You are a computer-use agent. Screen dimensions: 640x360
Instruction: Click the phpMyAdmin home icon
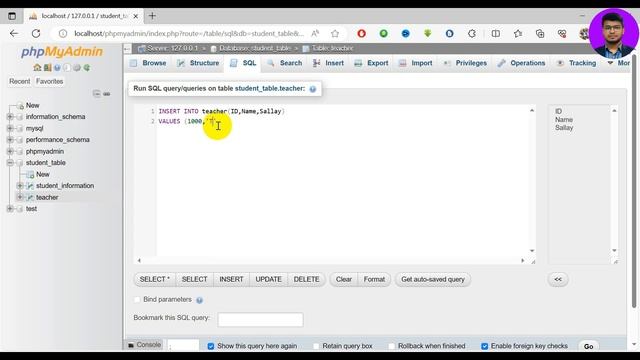pos(37,67)
